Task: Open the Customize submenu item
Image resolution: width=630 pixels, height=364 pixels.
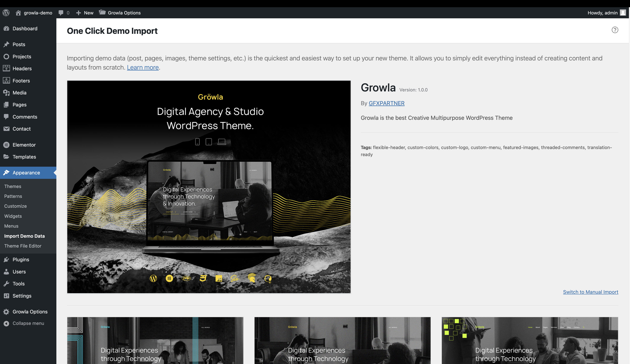Action: click(16, 206)
